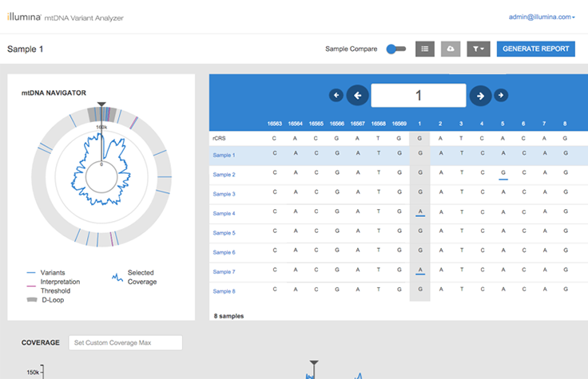Click the small left jump arrow
Screen dimensions: 588x379
click(336, 96)
